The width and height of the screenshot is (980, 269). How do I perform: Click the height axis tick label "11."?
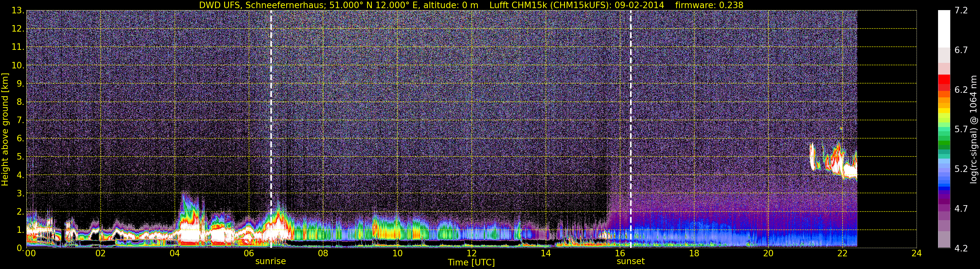pyautogui.click(x=18, y=47)
